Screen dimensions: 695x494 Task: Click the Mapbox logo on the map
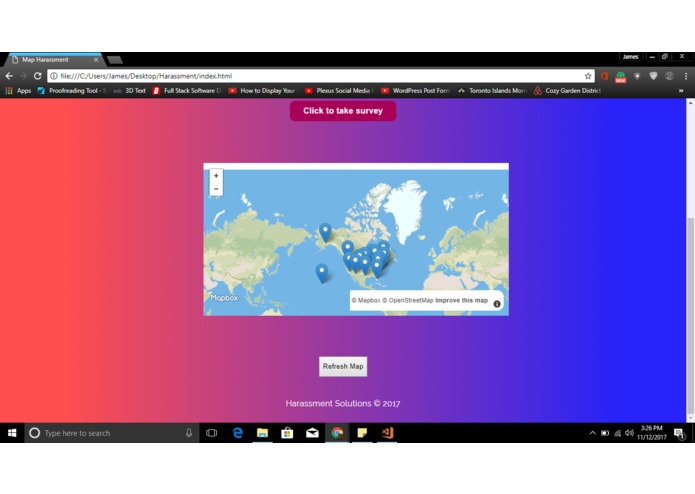tap(224, 298)
